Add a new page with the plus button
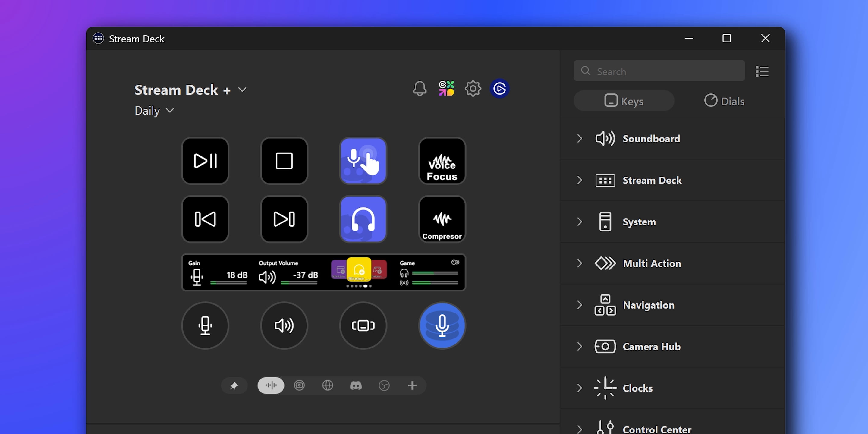The height and width of the screenshot is (434, 868). click(x=412, y=385)
